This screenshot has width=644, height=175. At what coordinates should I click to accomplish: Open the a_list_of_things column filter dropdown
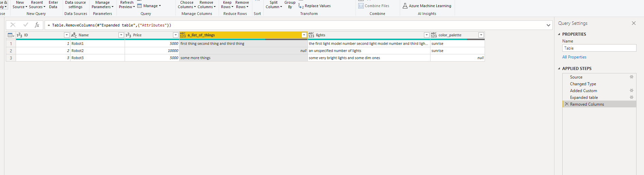click(304, 35)
